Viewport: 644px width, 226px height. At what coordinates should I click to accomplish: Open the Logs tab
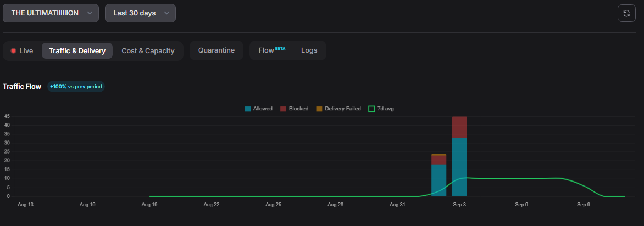pyautogui.click(x=309, y=50)
